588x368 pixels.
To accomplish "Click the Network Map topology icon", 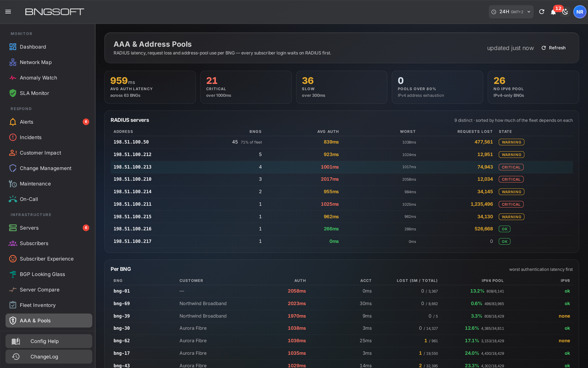I will (13, 62).
